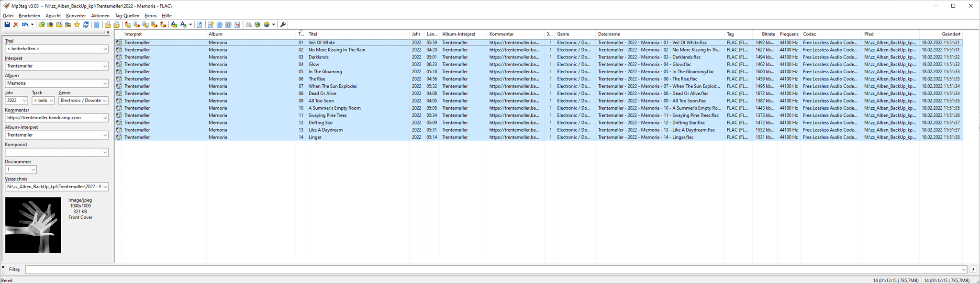Select the row 'Veil Of White'
Image resolution: width=980 pixels, height=284 pixels.
tap(539, 42)
